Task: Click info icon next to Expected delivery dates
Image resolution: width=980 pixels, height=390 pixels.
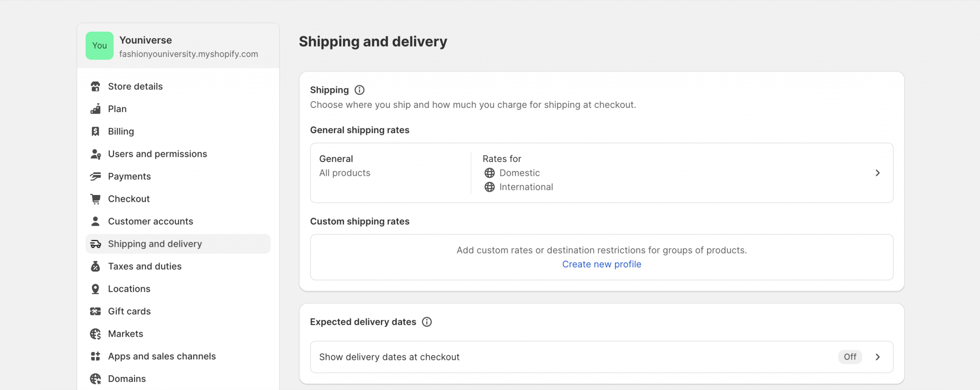Action: click(x=427, y=322)
